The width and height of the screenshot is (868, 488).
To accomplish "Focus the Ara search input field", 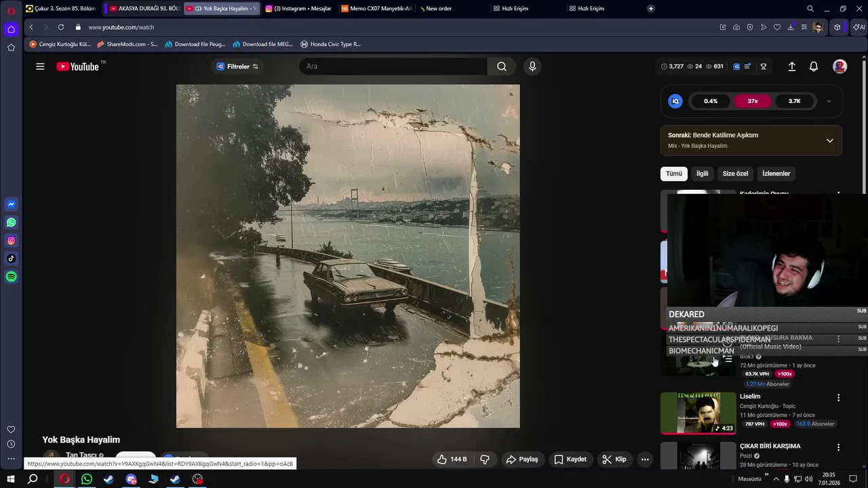I will tap(393, 66).
